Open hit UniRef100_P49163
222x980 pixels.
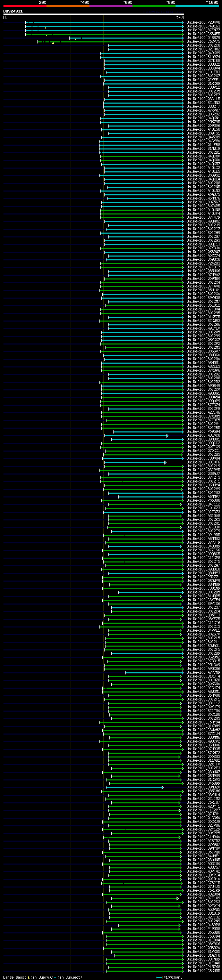203,26
